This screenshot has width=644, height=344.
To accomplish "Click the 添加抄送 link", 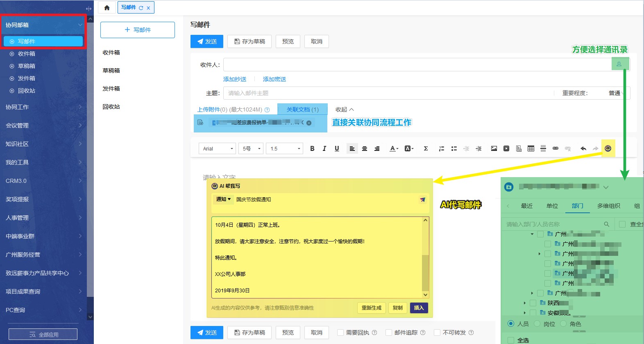I will pyautogui.click(x=235, y=79).
